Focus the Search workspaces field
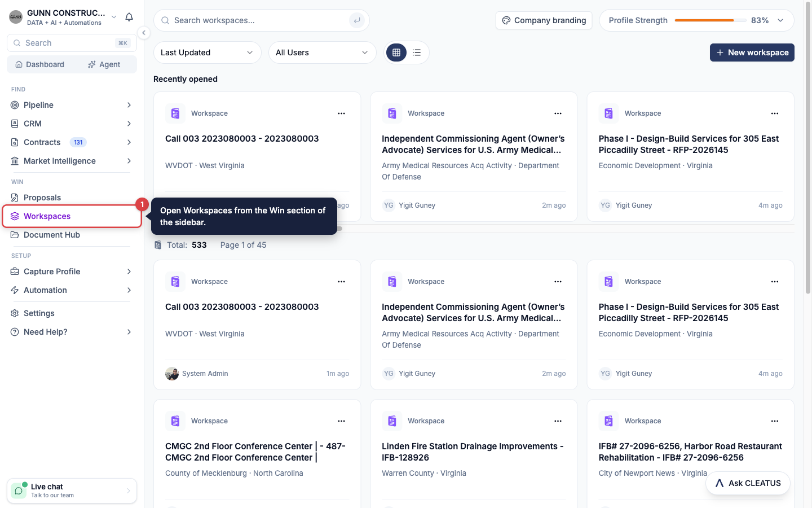The width and height of the screenshot is (812, 508). (x=262, y=20)
